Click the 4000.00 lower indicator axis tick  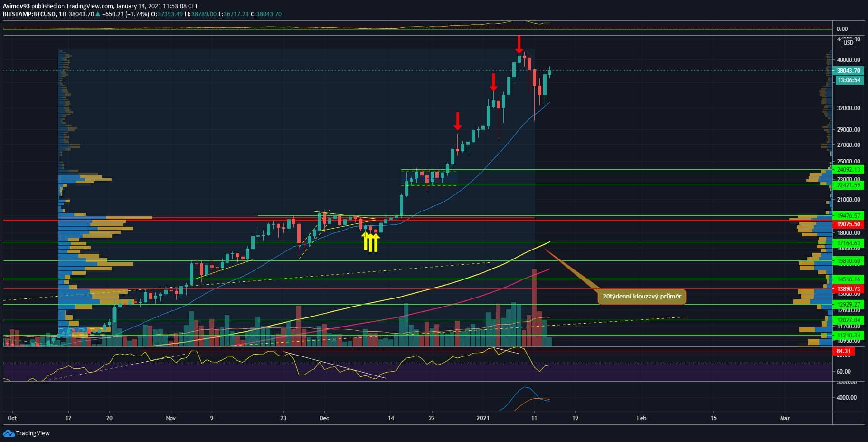point(847,398)
